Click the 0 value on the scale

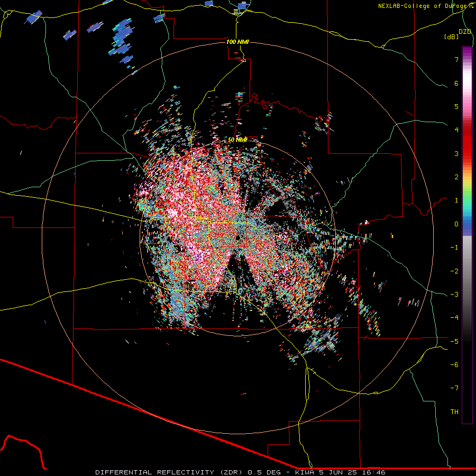[456, 224]
